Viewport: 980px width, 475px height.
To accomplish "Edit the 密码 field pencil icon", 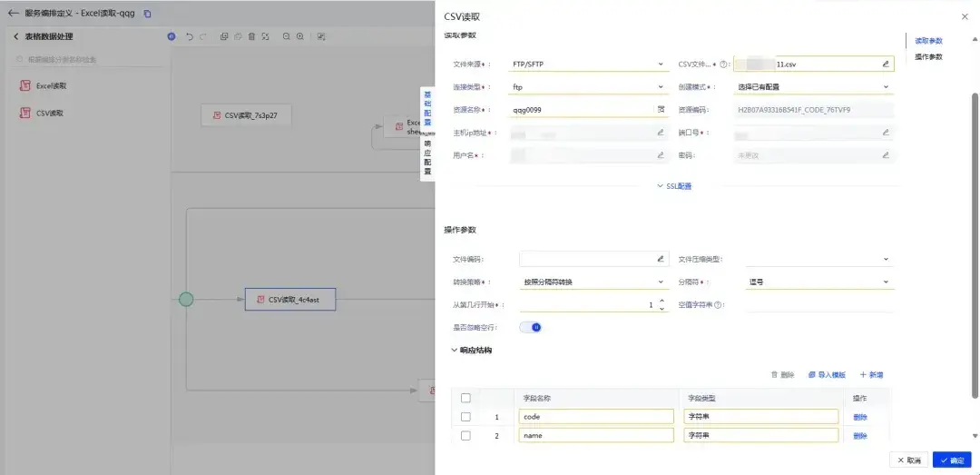I will 886,155.
